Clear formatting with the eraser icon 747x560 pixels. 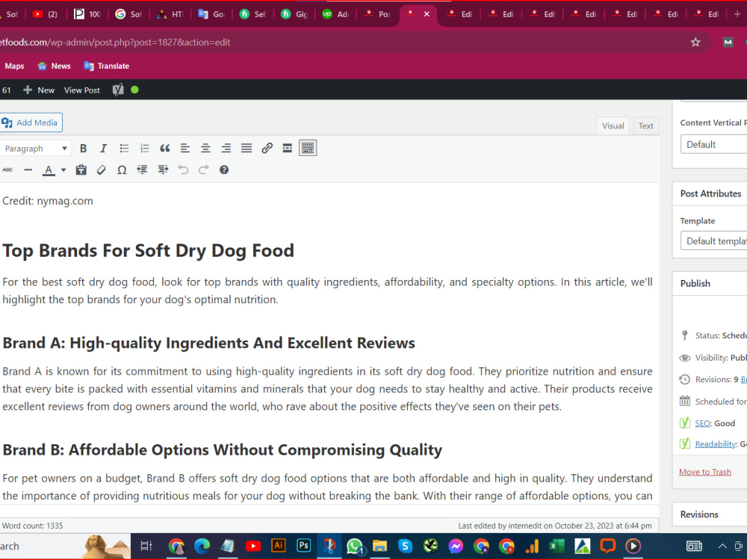(101, 169)
